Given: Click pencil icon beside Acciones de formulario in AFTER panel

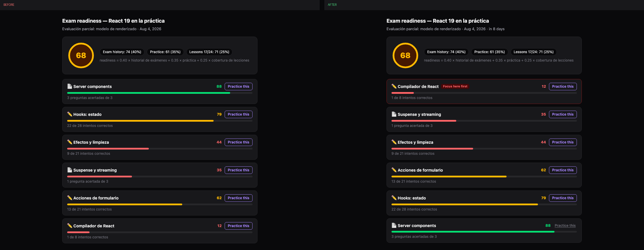Looking at the screenshot, I should click(394, 170).
